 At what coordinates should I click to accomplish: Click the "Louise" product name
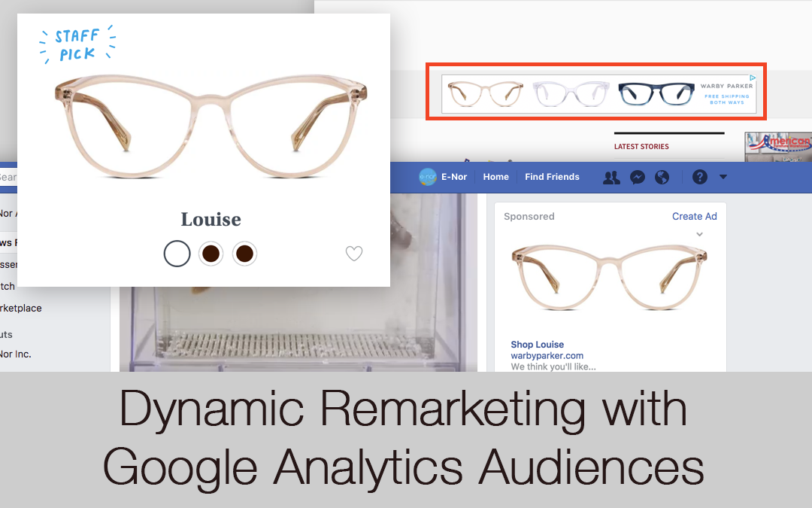coord(211,219)
